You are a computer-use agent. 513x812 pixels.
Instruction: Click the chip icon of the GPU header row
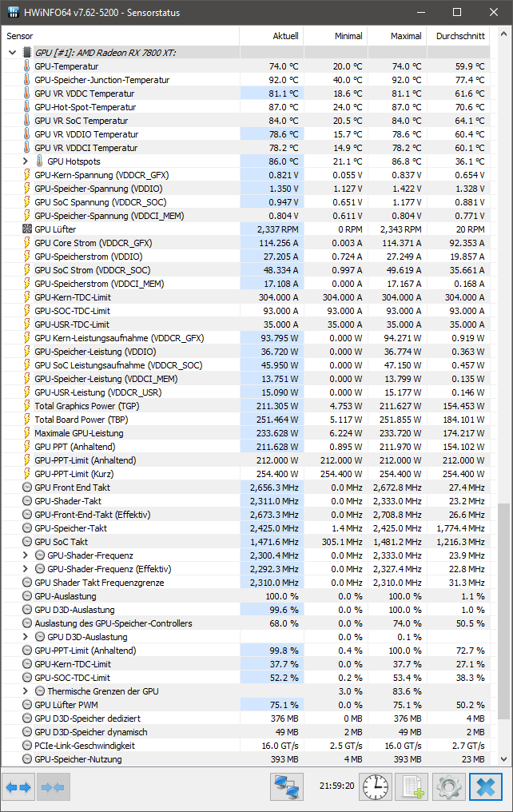[x=27, y=52]
